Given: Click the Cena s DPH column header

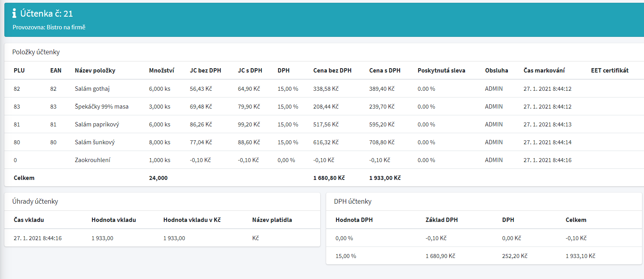Looking at the screenshot, I should click(384, 71).
